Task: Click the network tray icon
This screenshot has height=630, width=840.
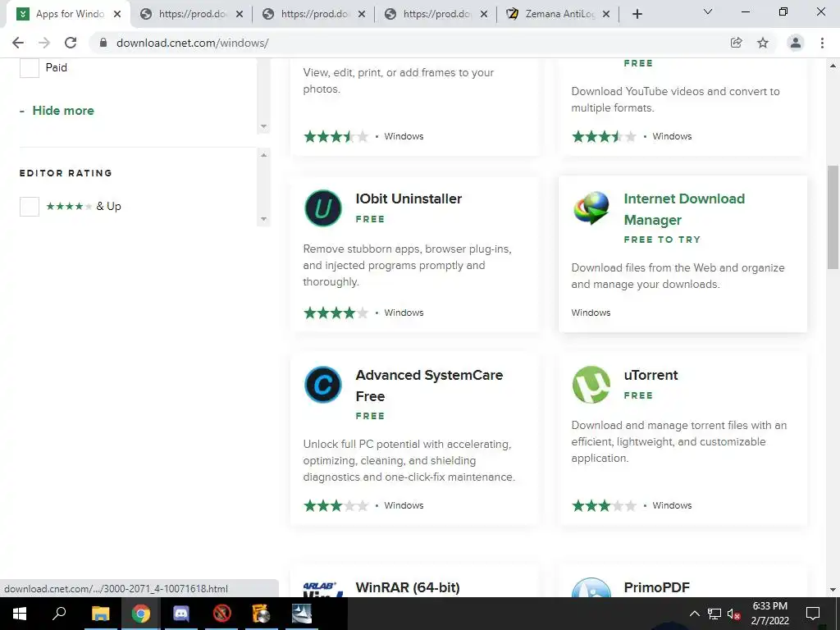Action: [x=714, y=614]
